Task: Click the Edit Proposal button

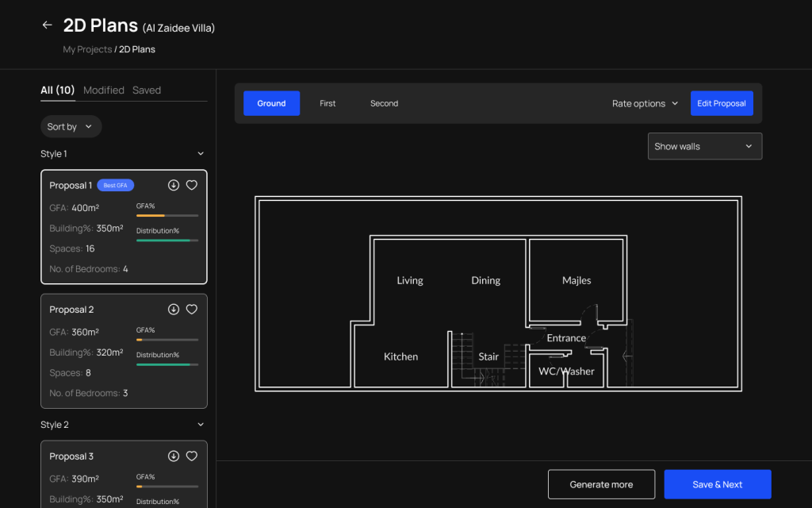Action: 721,103
